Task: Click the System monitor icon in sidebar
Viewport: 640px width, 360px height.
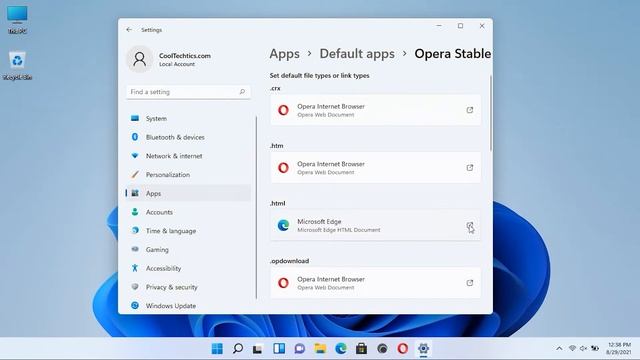Action: tap(135, 118)
